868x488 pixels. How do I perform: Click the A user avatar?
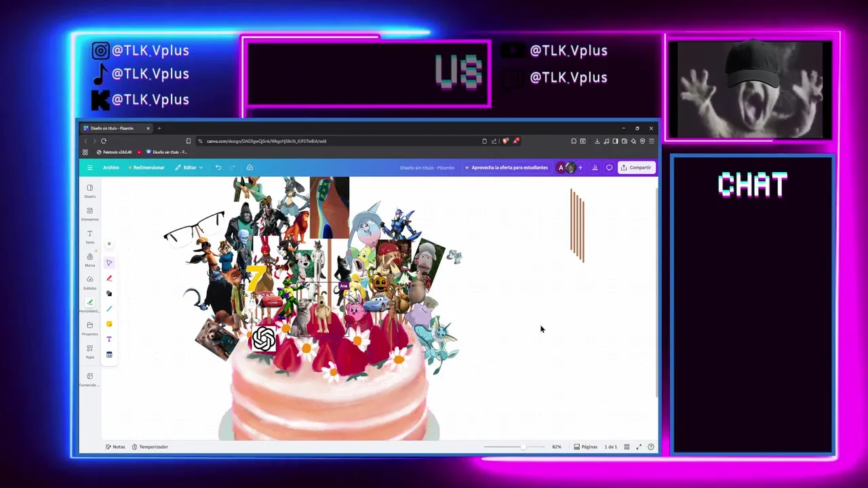[561, 167]
